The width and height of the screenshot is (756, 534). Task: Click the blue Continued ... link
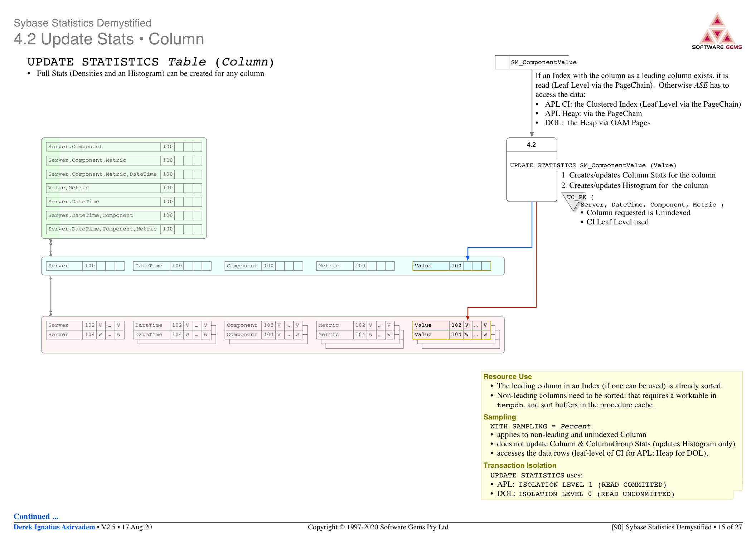[x=36, y=516]
